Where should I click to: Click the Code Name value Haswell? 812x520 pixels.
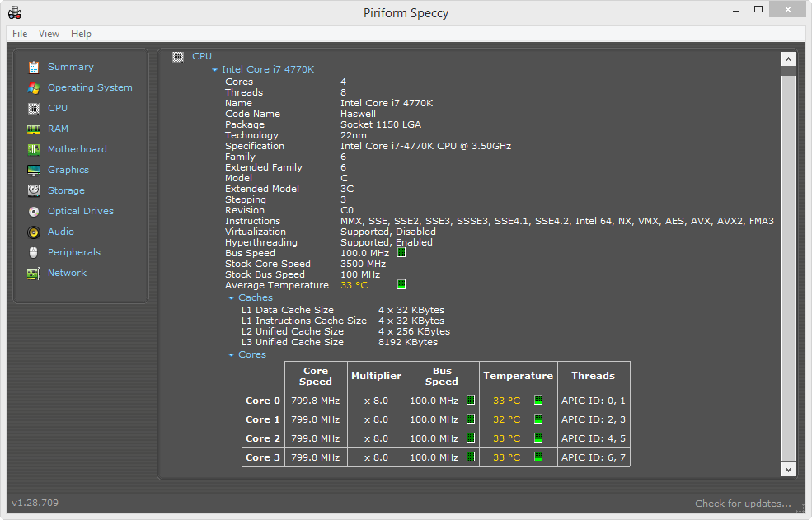point(359,114)
